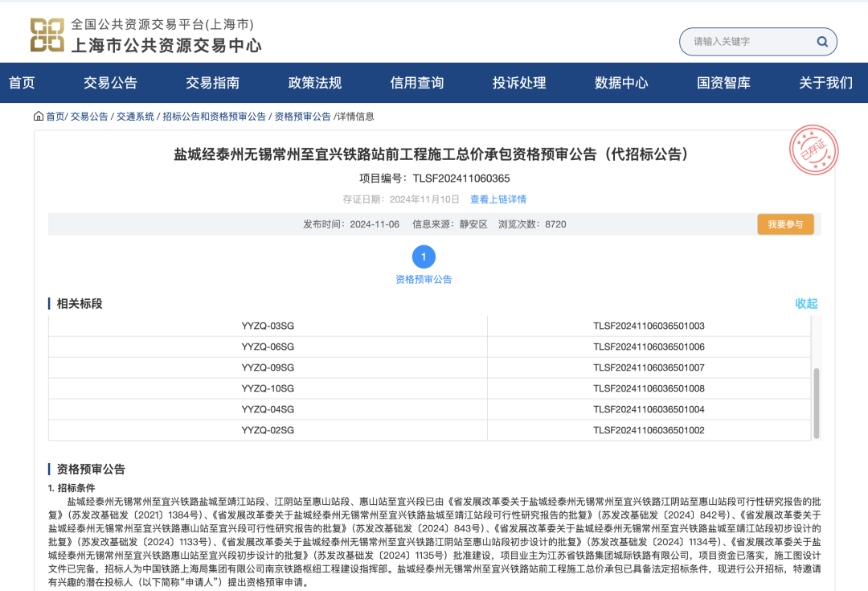The width and height of the screenshot is (868, 591).
Task: Open the 交易公告 menu
Action: pos(110,83)
